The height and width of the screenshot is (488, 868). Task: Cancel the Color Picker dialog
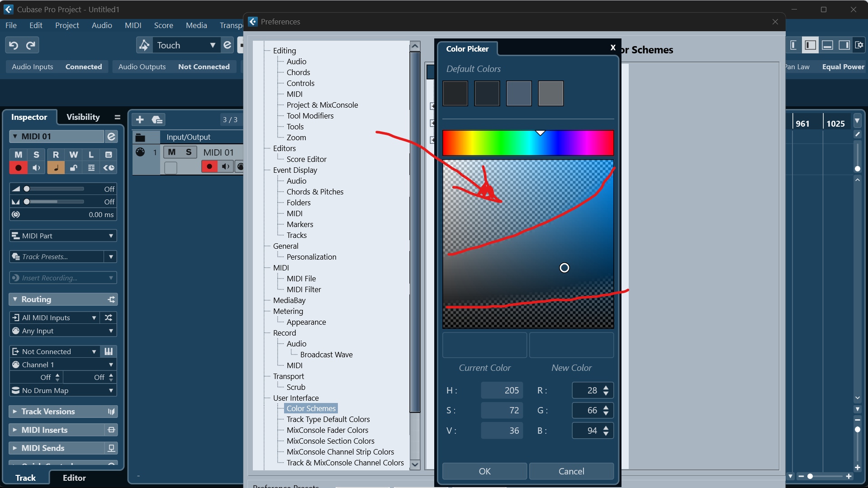(x=571, y=471)
